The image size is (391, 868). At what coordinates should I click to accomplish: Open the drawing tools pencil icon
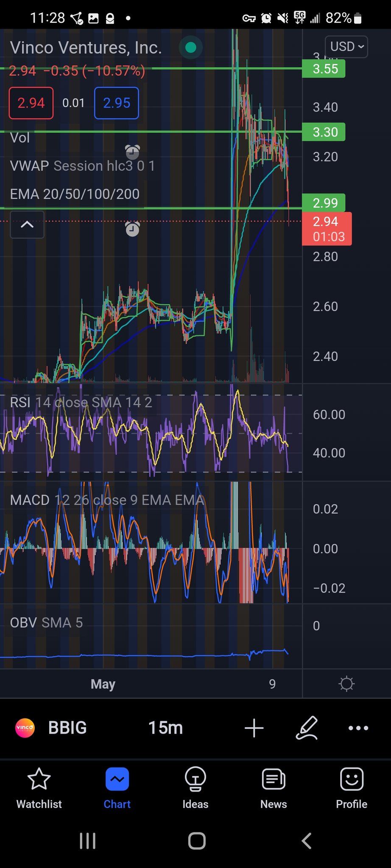[x=307, y=728]
